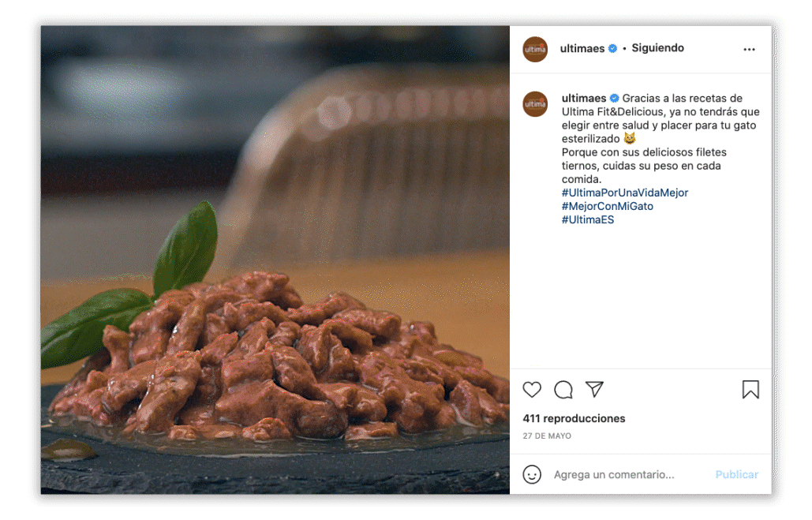Toggle the Siguiendo follow status
Viewport: 812px width, 520px height.
(657, 48)
